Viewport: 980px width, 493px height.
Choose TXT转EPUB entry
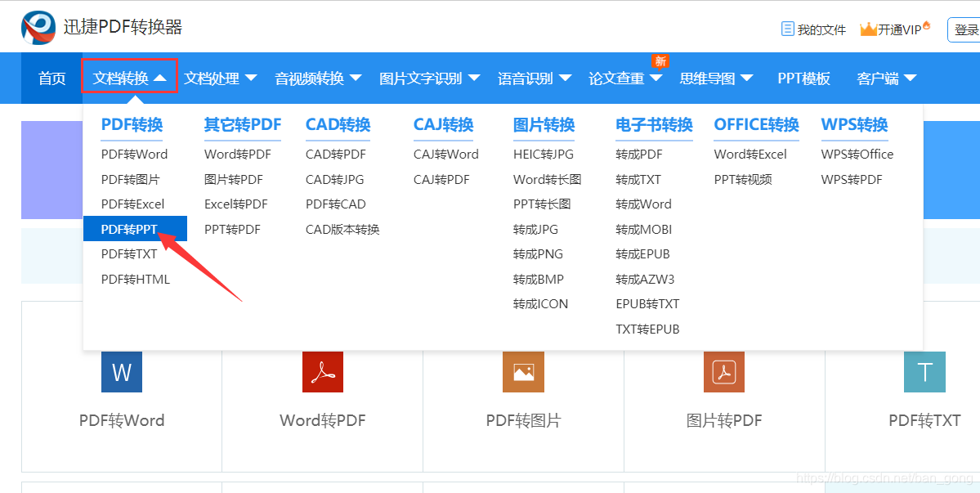[647, 329]
